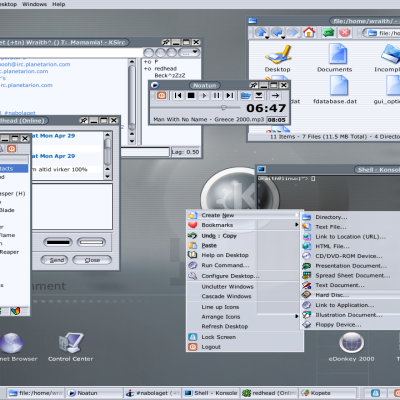Create new HTML File...
400x400 pixels.
coord(351,246)
